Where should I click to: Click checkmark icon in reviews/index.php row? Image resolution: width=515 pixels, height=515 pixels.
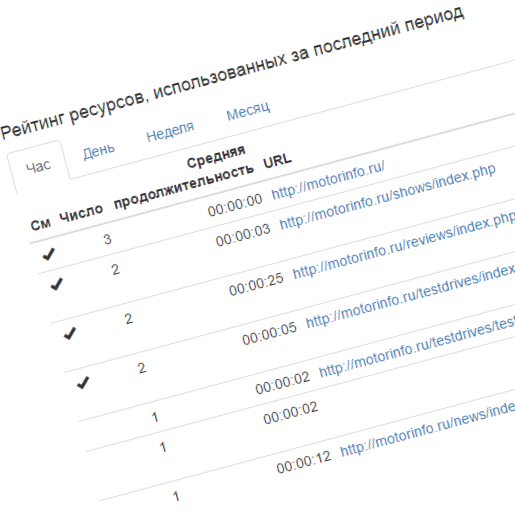coord(70,333)
